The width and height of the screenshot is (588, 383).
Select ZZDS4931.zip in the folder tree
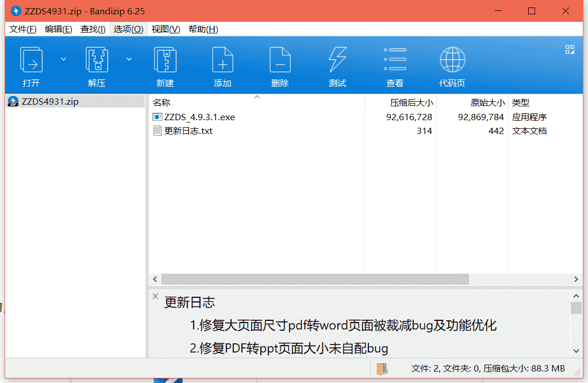pyautogui.click(x=76, y=102)
